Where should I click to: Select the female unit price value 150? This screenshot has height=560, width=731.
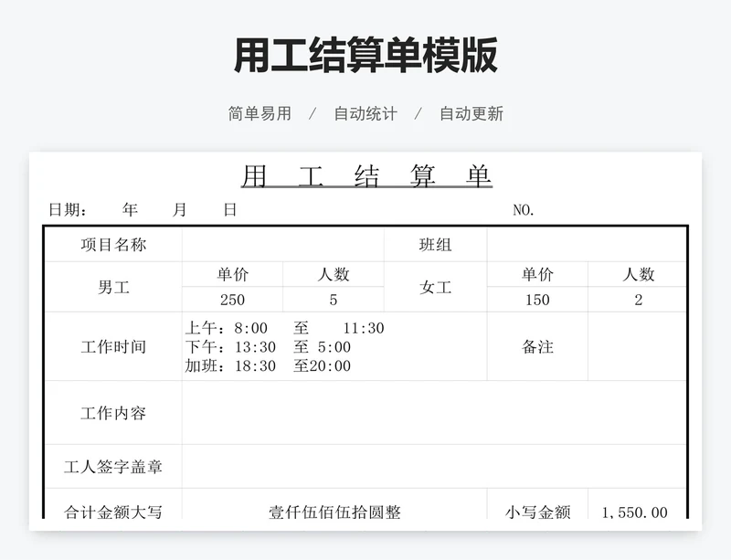click(x=537, y=300)
